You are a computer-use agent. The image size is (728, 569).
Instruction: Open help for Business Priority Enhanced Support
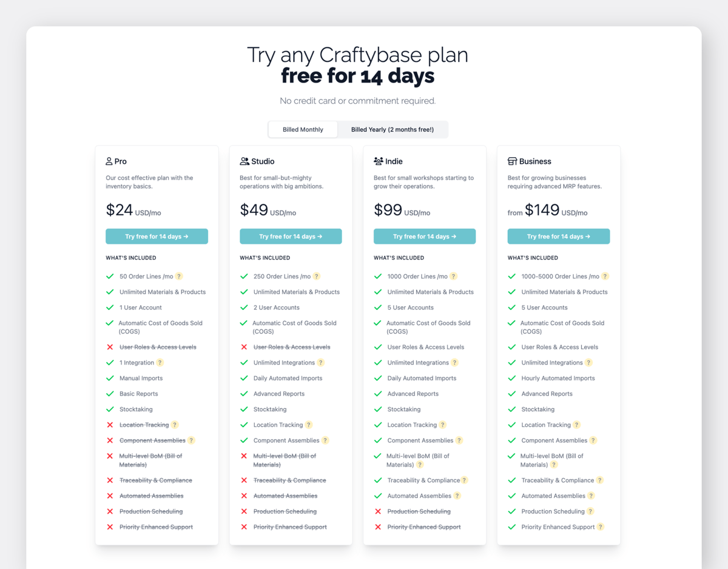point(601,527)
